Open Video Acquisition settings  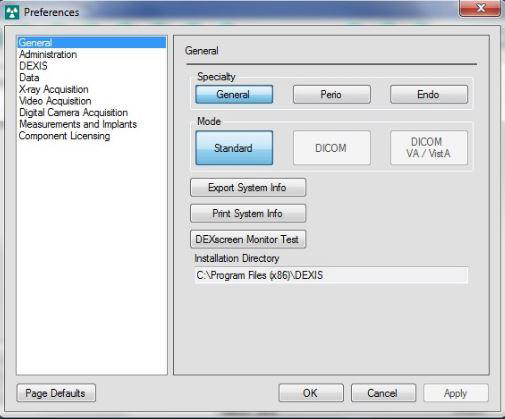click(55, 101)
